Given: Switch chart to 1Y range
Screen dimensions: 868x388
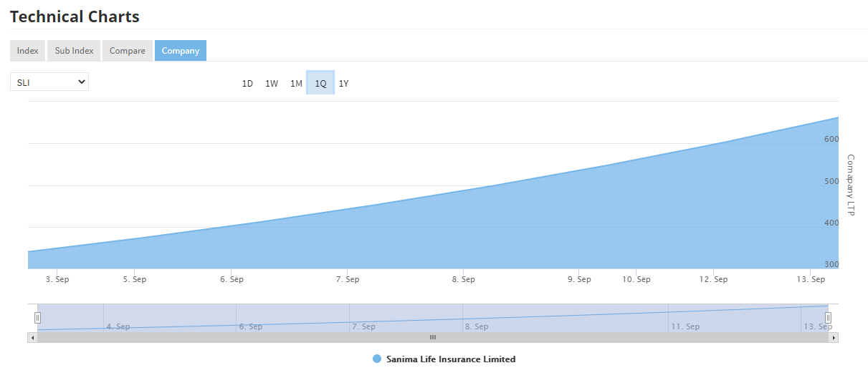Looking at the screenshot, I should point(344,84).
